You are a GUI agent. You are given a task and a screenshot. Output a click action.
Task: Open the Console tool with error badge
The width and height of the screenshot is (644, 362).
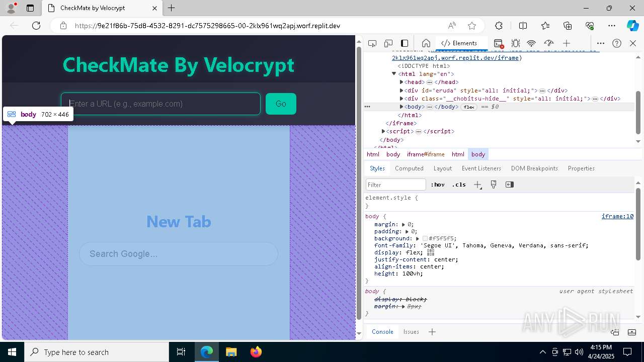coord(499,43)
